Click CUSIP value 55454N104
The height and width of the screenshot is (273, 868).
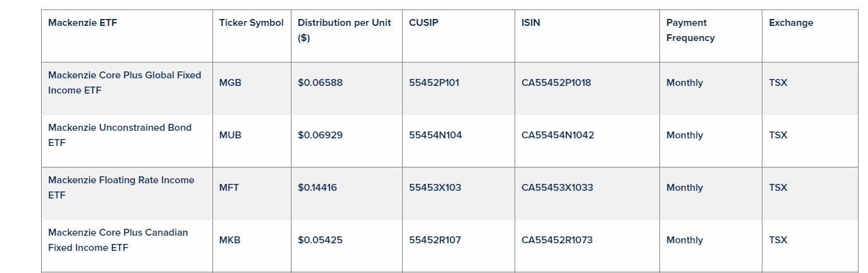point(436,135)
